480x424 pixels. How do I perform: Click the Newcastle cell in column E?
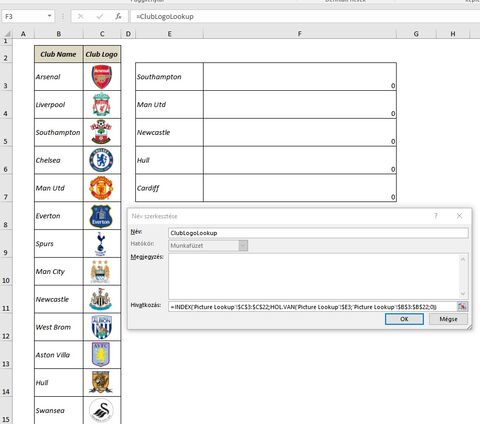click(x=169, y=132)
